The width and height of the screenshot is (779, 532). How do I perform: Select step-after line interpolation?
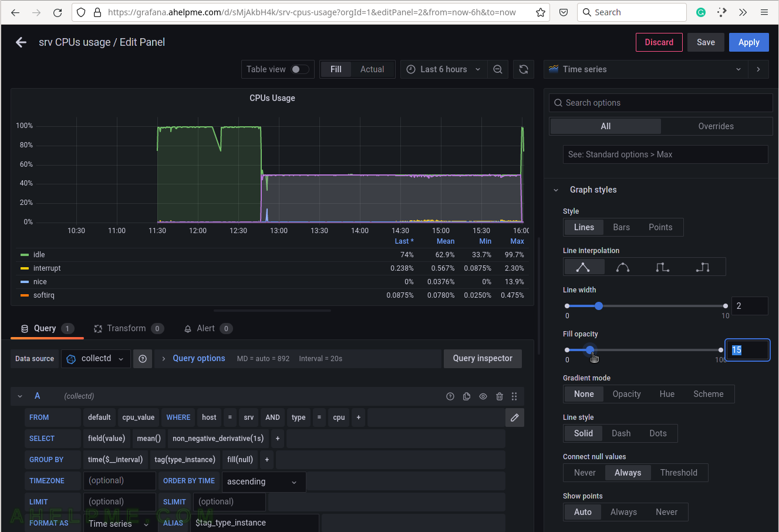pyautogui.click(x=703, y=267)
